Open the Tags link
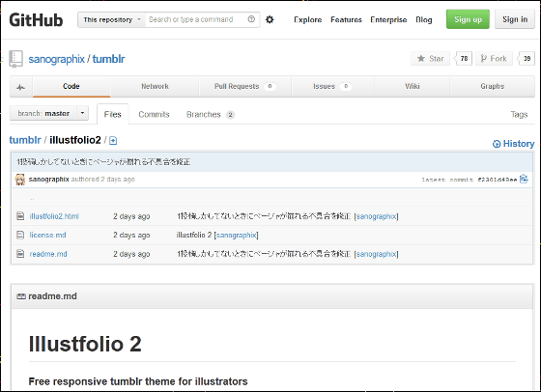The image size is (541, 392). pyautogui.click(x=519, y=115)
